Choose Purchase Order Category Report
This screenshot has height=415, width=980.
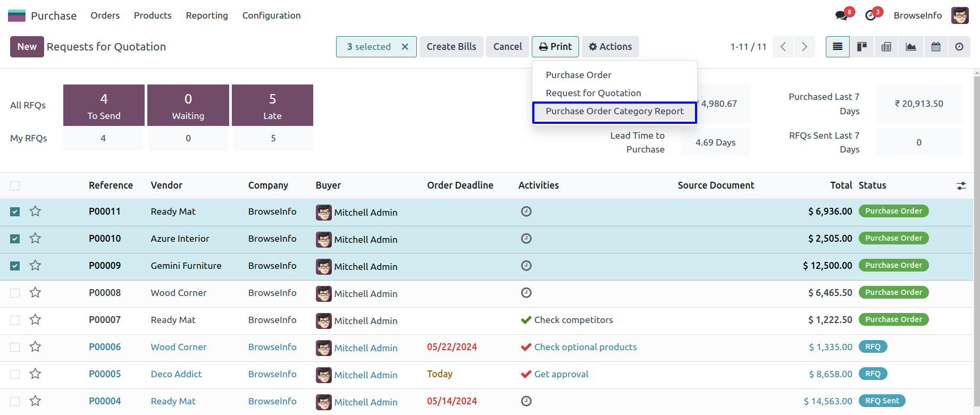click(x=614, y=112)
